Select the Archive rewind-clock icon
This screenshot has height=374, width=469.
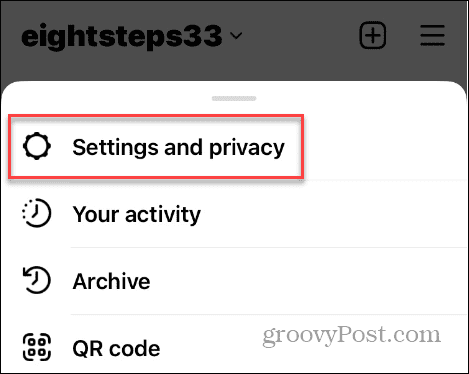(37, 280)
